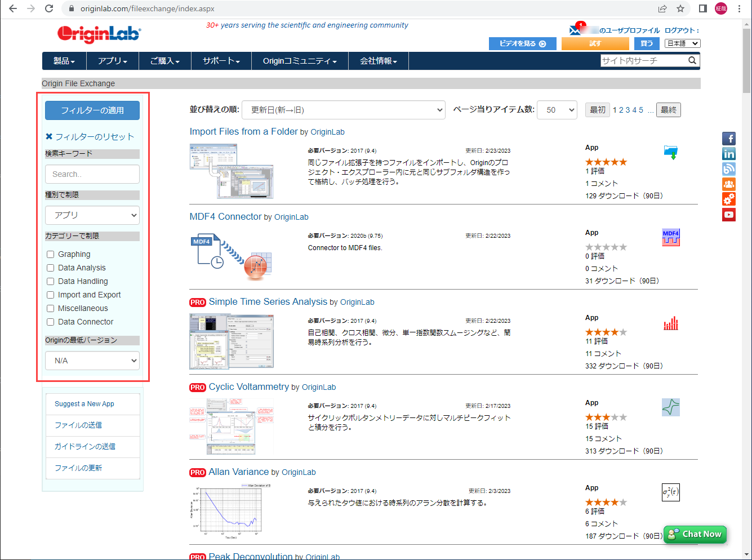Screen dimensions: 752x560
Task: Click the 買う button
Action: point(647,43)
